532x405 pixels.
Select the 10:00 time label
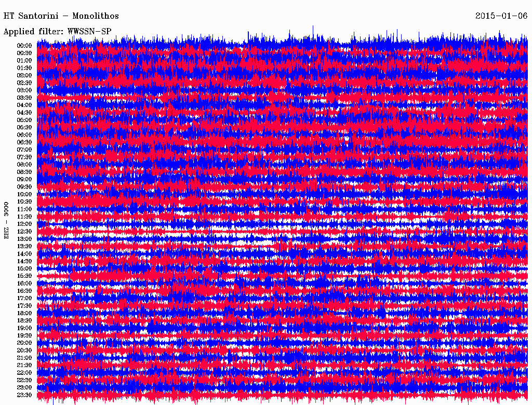(24, 194)
